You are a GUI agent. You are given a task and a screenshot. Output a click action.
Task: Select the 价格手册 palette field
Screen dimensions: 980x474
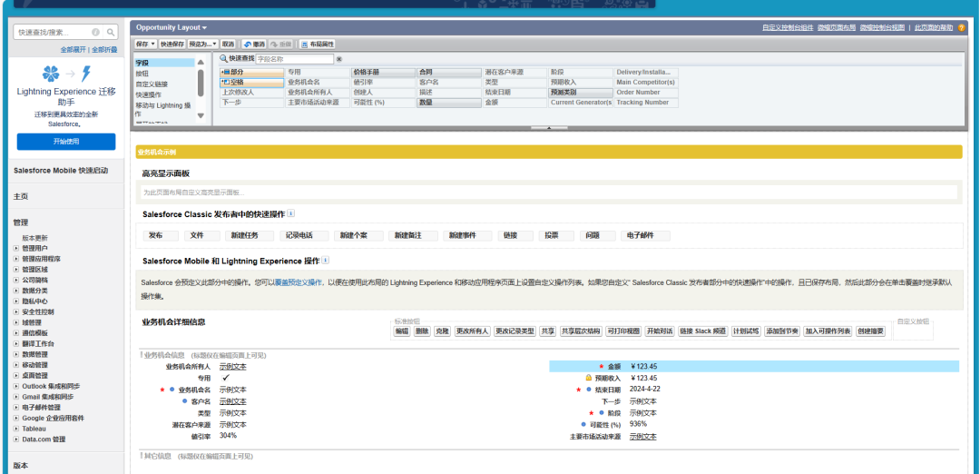point(383,73)
